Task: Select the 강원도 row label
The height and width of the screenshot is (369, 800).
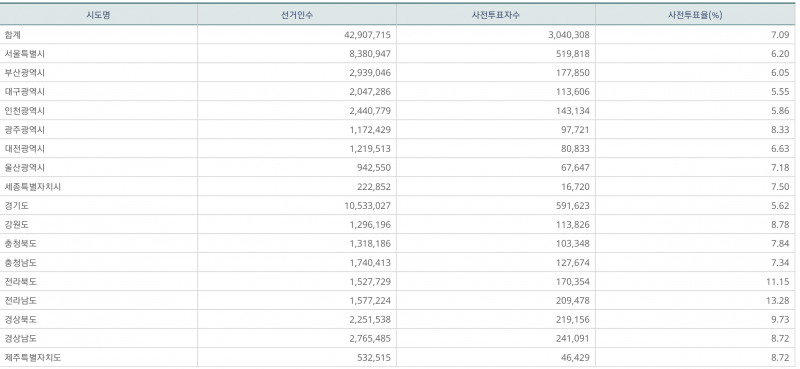Action: pos(16,225)
